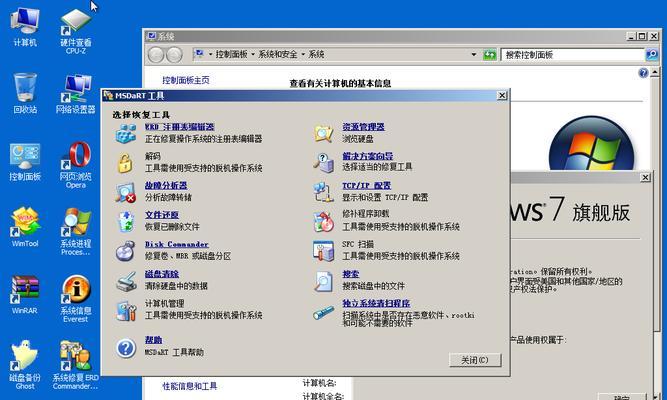Expand the arrow after 系统和安全 breadcrumb

[303, 54]
